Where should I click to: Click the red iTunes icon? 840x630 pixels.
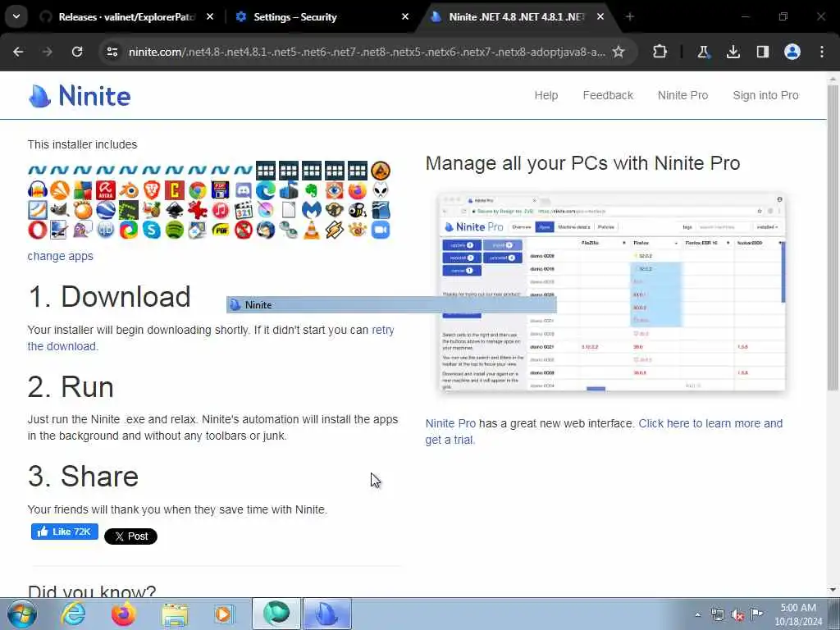click(x=220, y=210)
